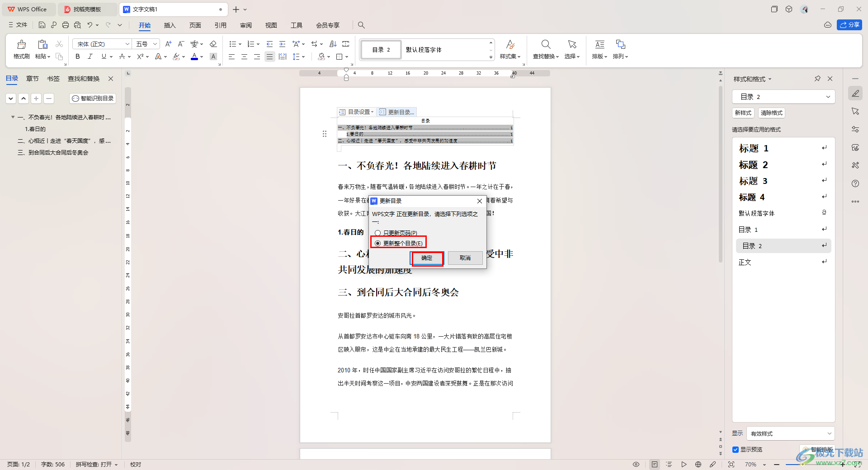This screenshot has height=470, width=868.
Task: Click the print icon
Action: click(66, 25)
